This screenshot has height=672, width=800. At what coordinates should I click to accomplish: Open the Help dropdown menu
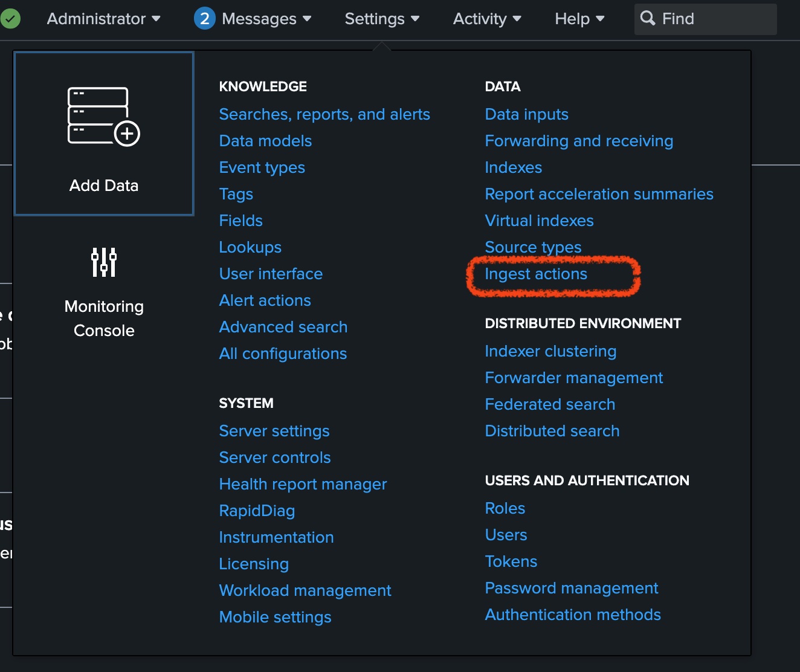click(579, 19)
